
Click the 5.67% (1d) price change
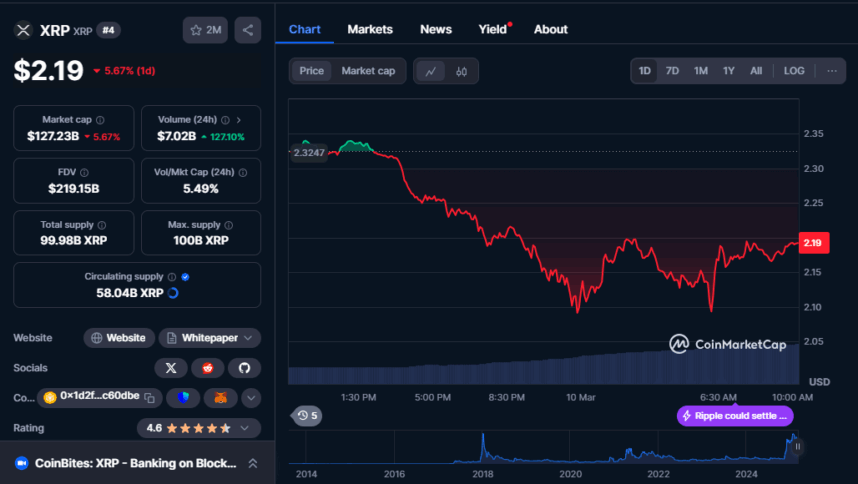click(124, 71)
